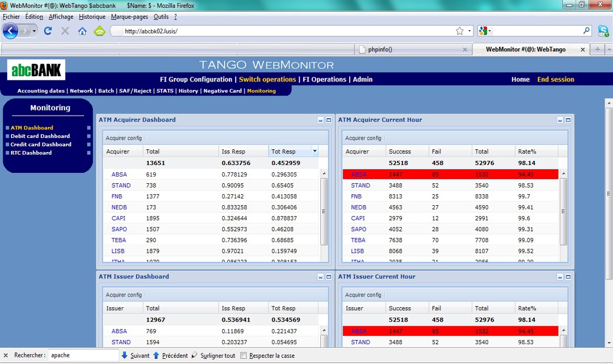Image resolution: width=613 pixels, height=364 pixels.
Task: Click End session link
Action: tap(556, 79)
